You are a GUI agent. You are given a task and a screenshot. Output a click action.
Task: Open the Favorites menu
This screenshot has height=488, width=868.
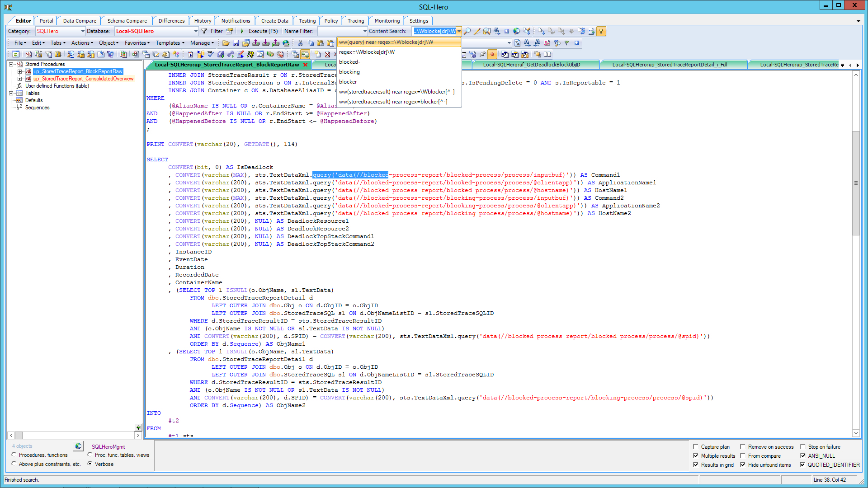pos(137,43)
